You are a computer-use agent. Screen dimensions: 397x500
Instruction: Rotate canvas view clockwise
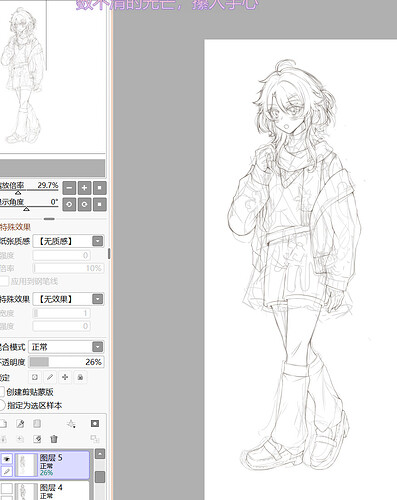pyautogui.click(x=84, y=204)
